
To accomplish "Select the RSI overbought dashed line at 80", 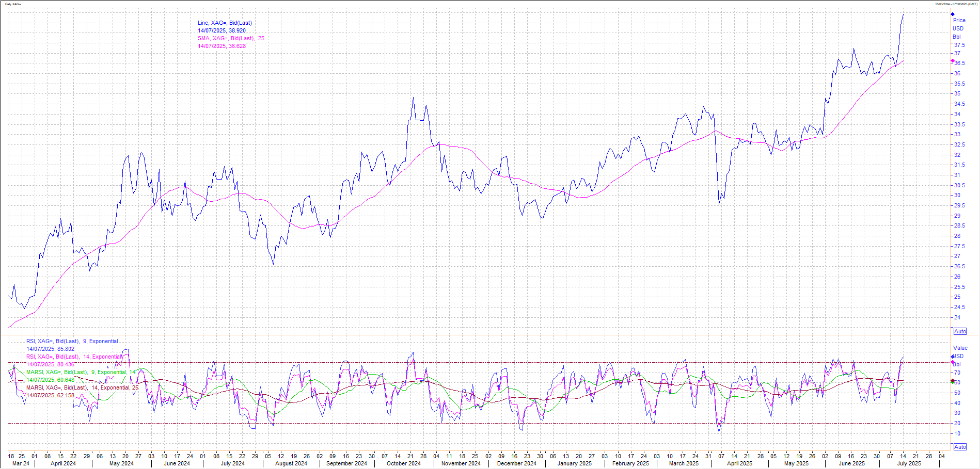I will (479, 362).
